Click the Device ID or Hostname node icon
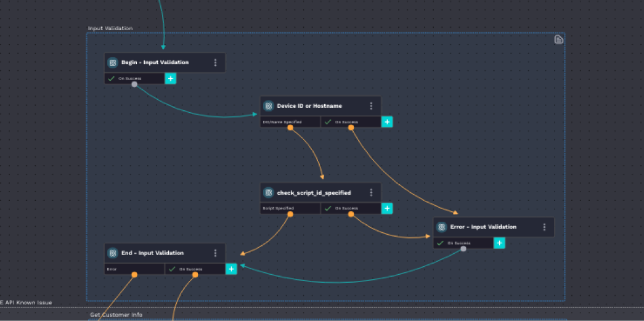 [269, 106]
